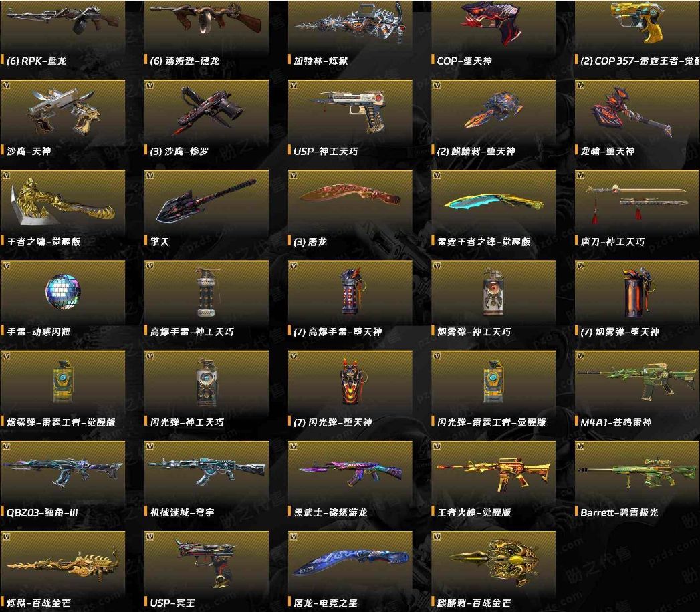This screenshot has height=612, width=700.
Task: Click the V badge on 沙鹰-修罗 card
Action: pos(150,86)
